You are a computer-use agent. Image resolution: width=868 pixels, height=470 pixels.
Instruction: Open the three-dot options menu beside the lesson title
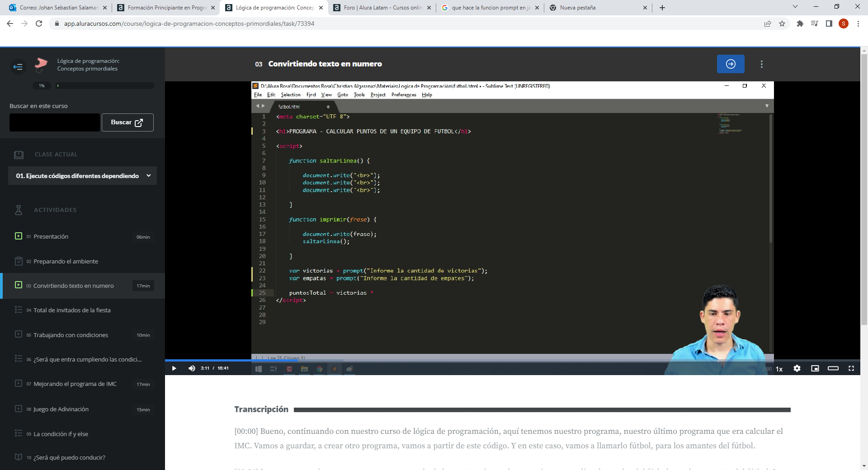click(x=762, y=64)
